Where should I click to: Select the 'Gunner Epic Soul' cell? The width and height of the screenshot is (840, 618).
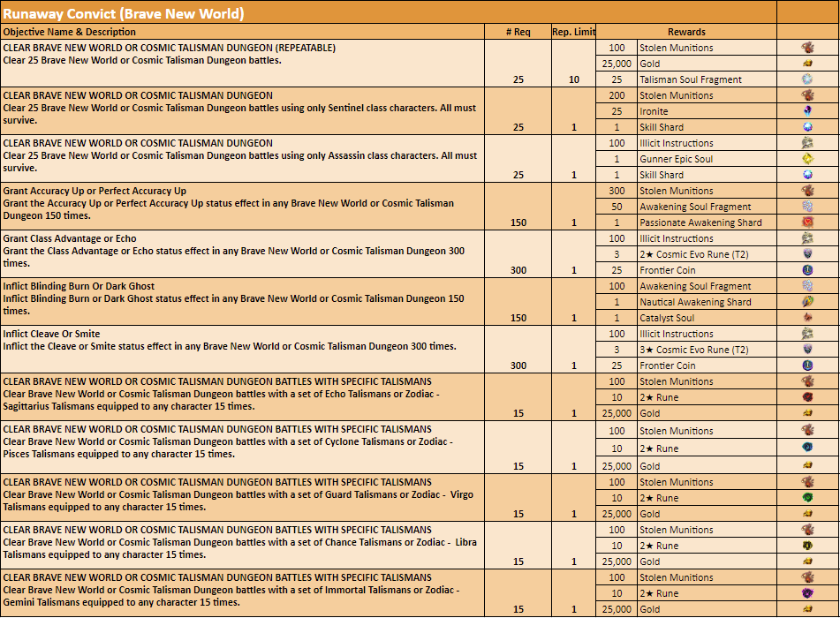(707, 159)
